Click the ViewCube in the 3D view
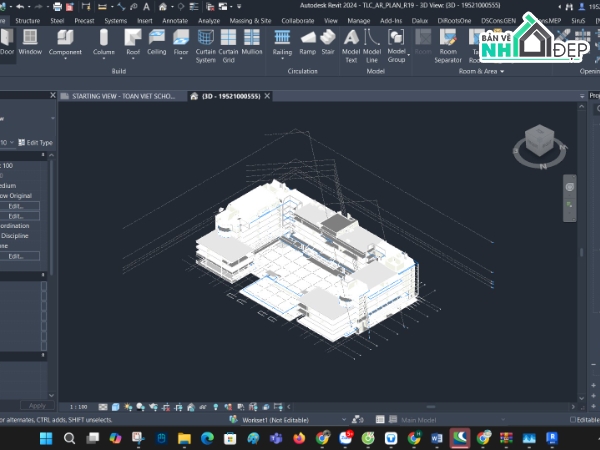600x450 pixels. click(540, 140)
